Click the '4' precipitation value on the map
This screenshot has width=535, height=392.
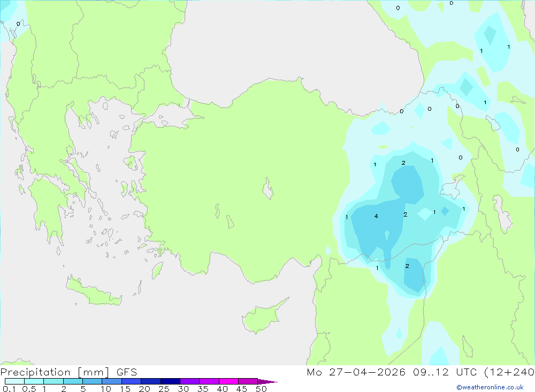pos(376,216)
